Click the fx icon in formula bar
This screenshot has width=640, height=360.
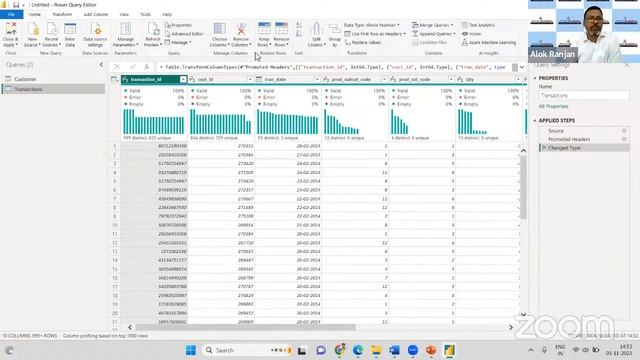147,67
